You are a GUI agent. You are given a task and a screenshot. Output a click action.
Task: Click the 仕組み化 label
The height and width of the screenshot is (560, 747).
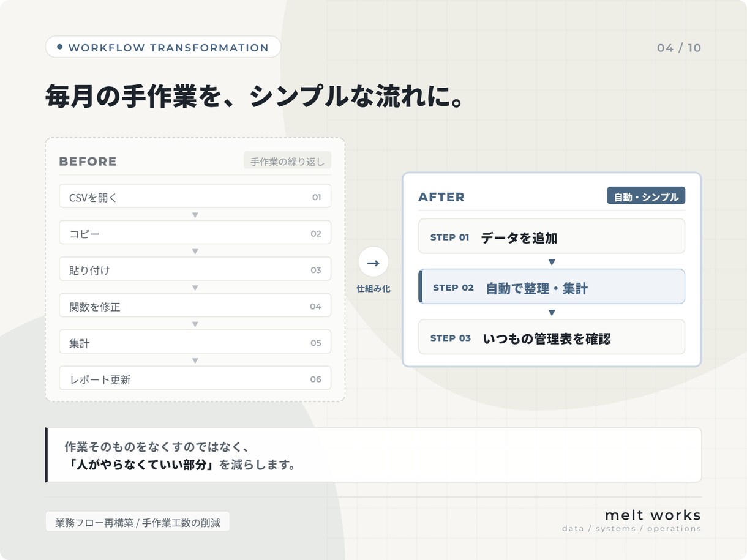coord(374,288)
